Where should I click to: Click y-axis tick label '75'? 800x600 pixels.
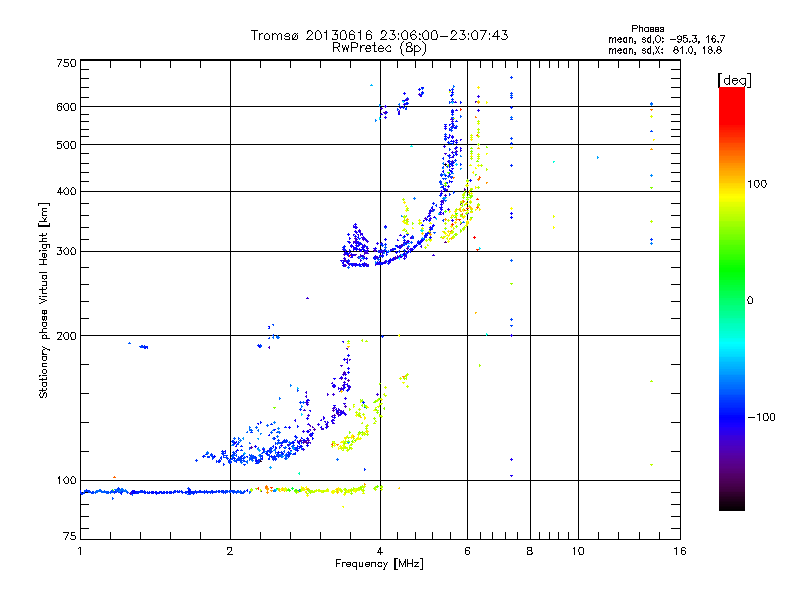[70, 536]
